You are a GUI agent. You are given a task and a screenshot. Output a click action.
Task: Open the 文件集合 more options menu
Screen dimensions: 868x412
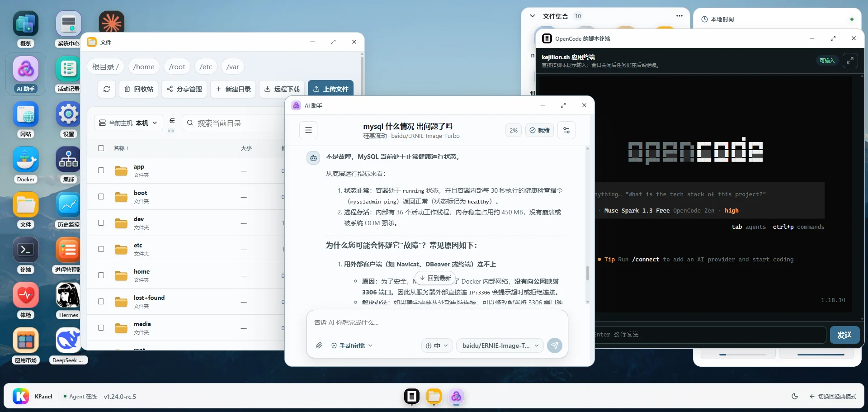coord(679,16)
